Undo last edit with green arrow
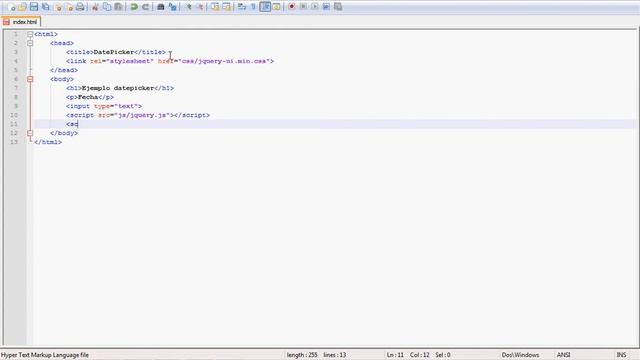This screenshot has height=360, width=640. pyautogui.click(x=134, y=7)
